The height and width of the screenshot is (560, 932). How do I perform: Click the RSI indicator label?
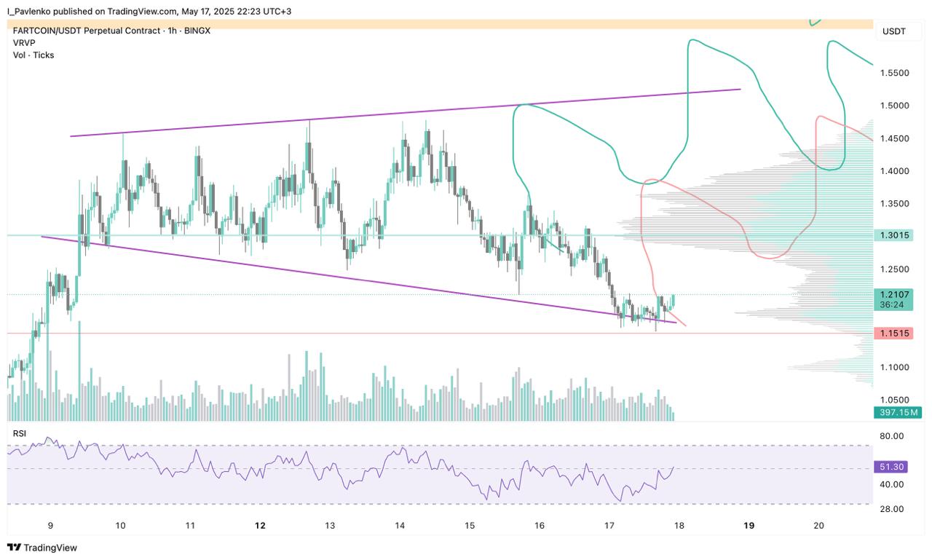pos(20,433)
